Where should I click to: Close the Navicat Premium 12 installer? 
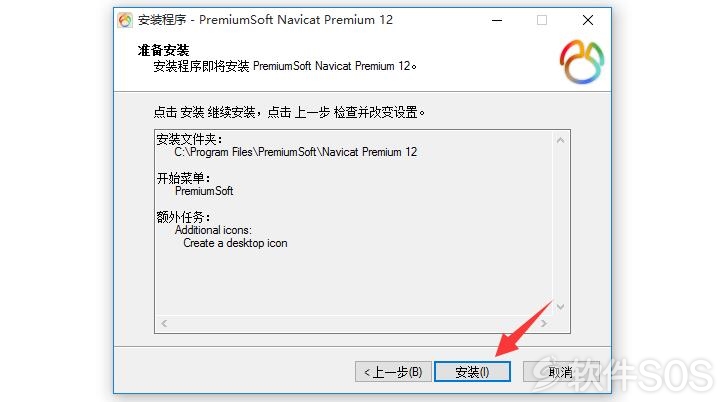tap(588, 20)
